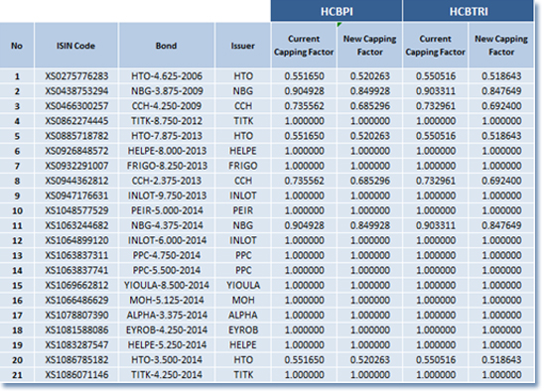The image size is (544, 392).
Task: Select bond cell NBG-3.875-2009
Action: 167,91
